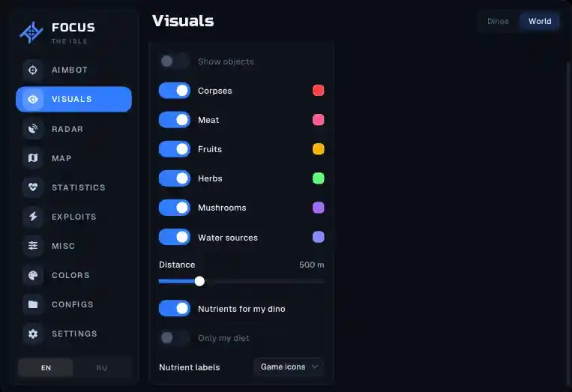Switch to the World tab
Viewport: 572px width, 392px height.
point(540,21)
